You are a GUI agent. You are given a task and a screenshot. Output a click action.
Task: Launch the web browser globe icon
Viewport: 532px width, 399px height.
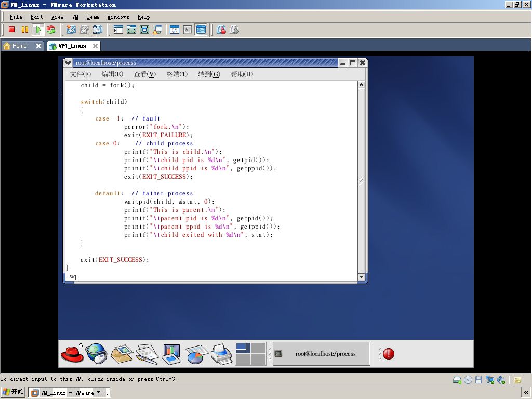tap(96, 354)
